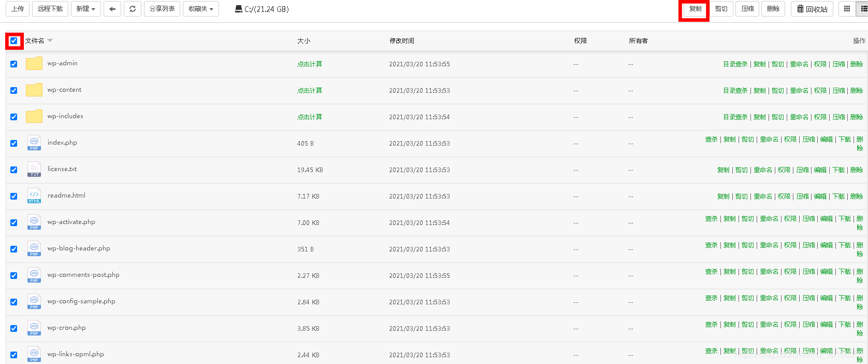This screenshot has width=868, height=364.
Task: Click the top 剪切 (Cut) button
Action: pos(721,9)
